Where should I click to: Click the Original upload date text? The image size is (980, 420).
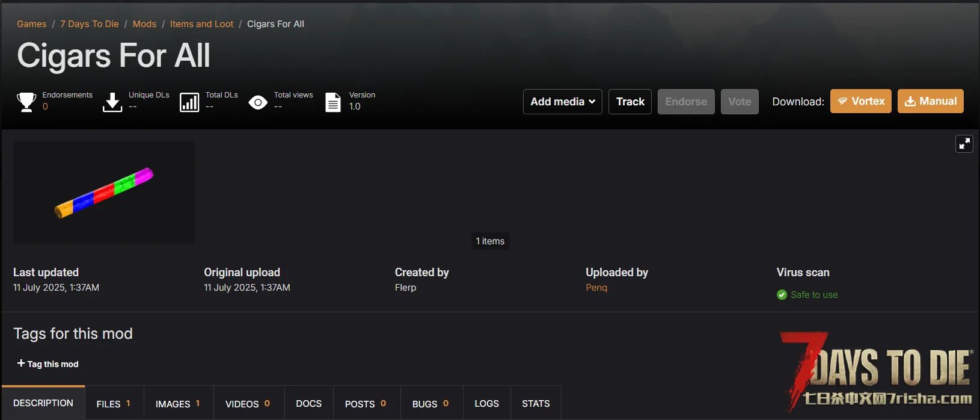247,288
